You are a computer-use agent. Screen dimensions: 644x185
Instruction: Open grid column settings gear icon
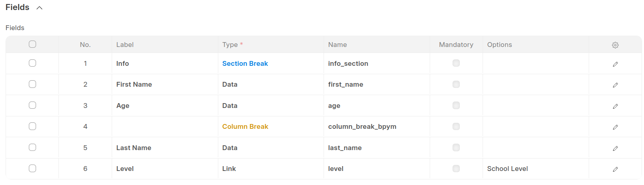pyautogui.click(x=615, y=45)
